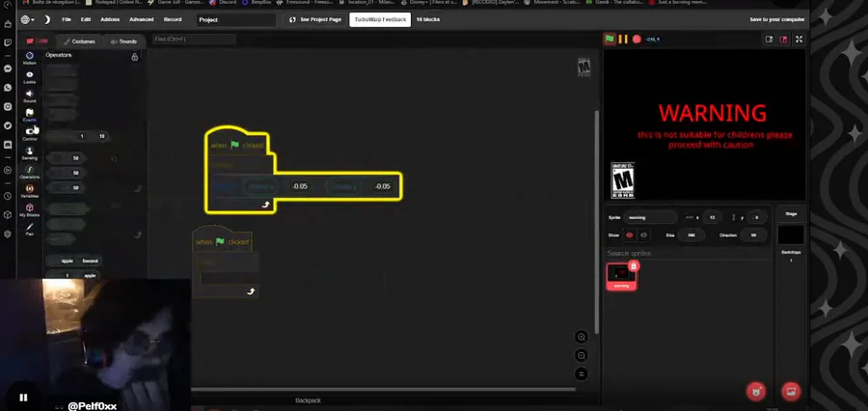Switch to small stage layout
The width and height of the screenshot is (868, 411).
(769, 39)
